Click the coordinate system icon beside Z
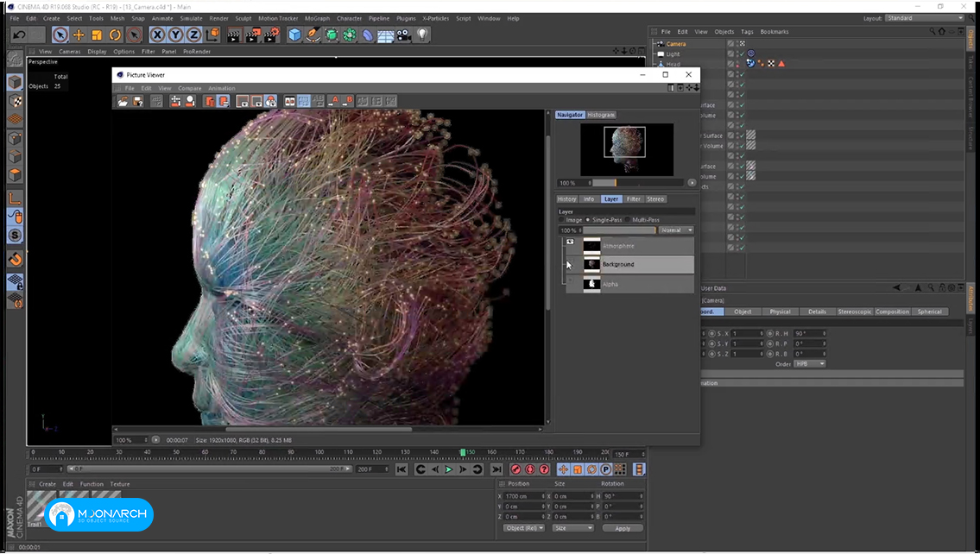This screenshot has width=980, height=554. tap(213, 35)
